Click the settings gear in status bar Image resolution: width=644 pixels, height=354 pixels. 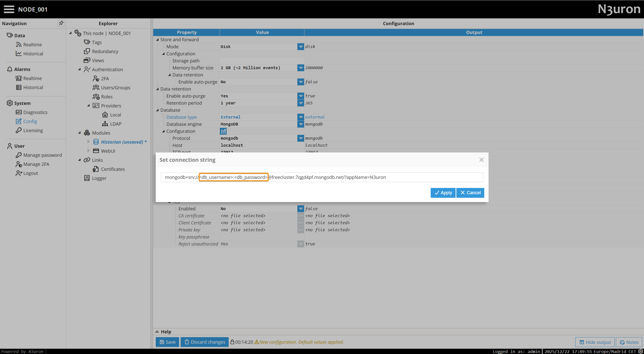pyautogui.click(x=640, y=351)
